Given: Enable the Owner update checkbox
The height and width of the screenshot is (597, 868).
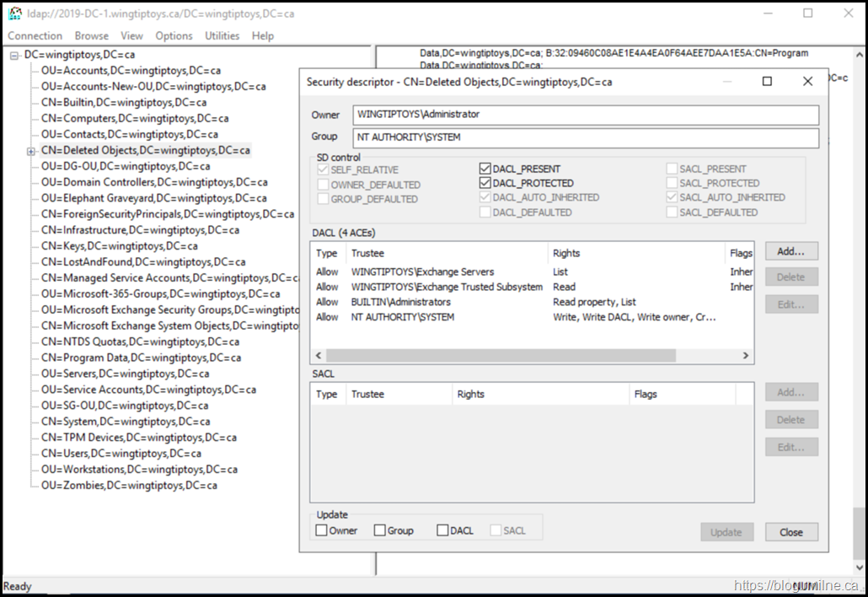Looking at the screenshot, I should (x=322, y=530).
